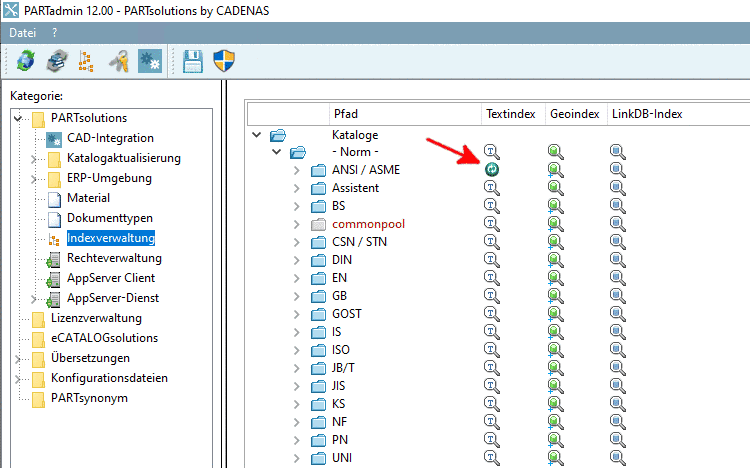The width and height of the screenshot is (750, 468).
Task: Select the IS catalog row
Action: (x=337, y=332)
